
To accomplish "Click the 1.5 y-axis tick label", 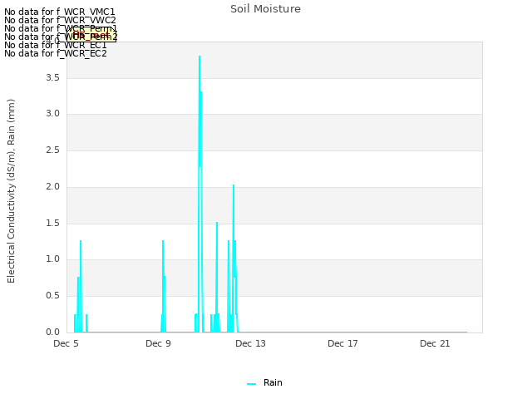I will coord(52,224).
